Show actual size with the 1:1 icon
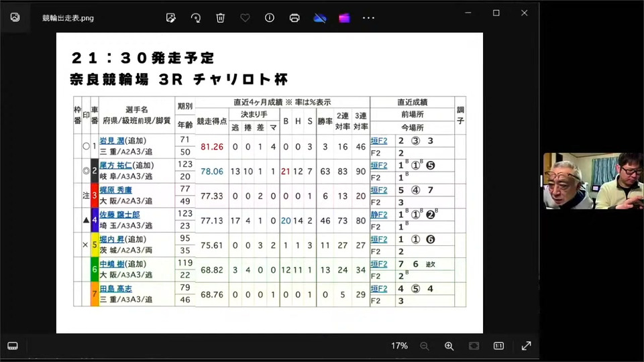Image resolution: width=644 pixels, height=362 pixels. pyautogui.click(x=498, y=346)
